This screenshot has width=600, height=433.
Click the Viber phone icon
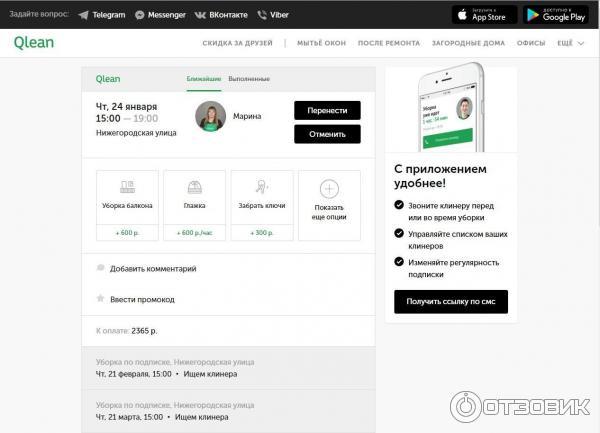[x=262, y=15]
